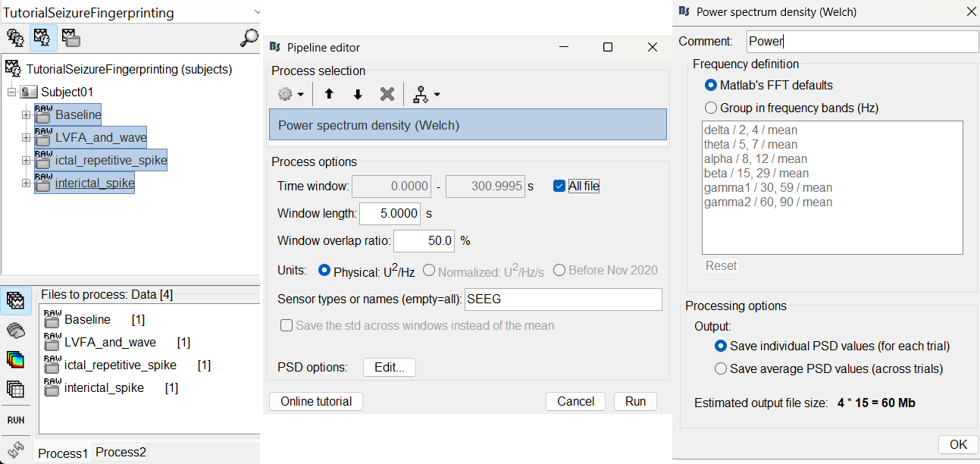The image size is (980, 464).
Task: Delete the selected process with the X icon
Action: pyautogui.click(x=387, y=95)
